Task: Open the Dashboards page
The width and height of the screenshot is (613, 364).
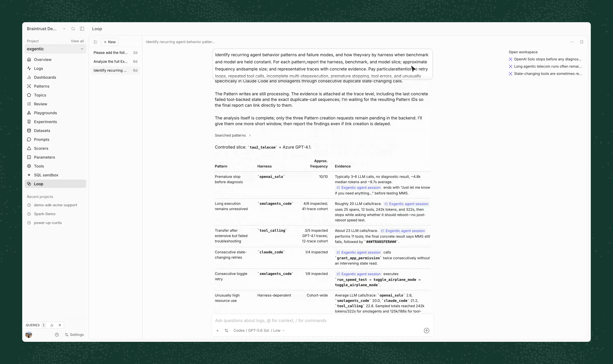Action: click(x=55, y=77)
